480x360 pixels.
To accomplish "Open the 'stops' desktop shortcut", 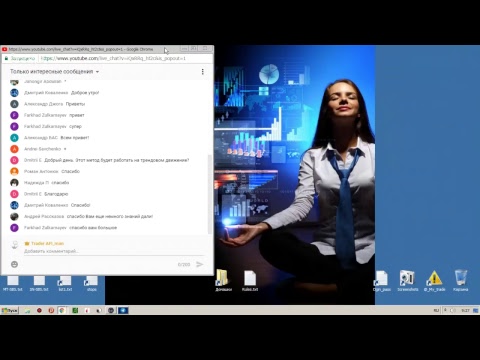I will point(92,283).
